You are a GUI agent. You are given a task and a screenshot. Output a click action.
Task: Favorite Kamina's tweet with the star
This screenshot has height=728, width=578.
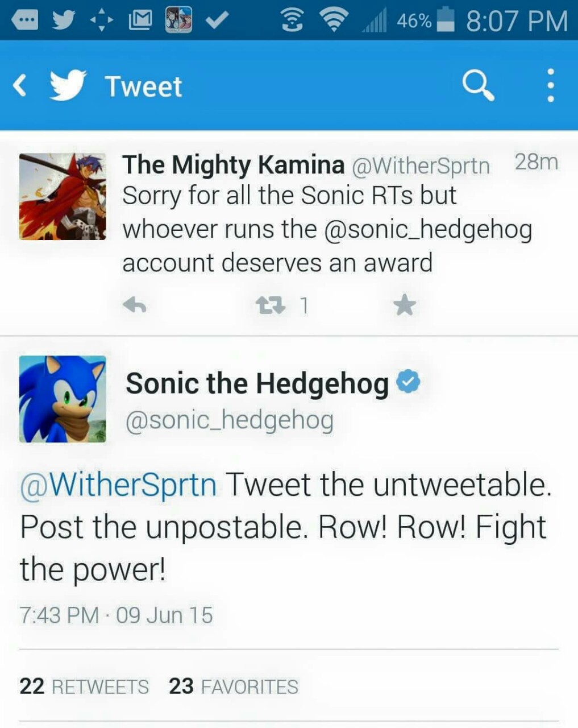pos(405,305)
